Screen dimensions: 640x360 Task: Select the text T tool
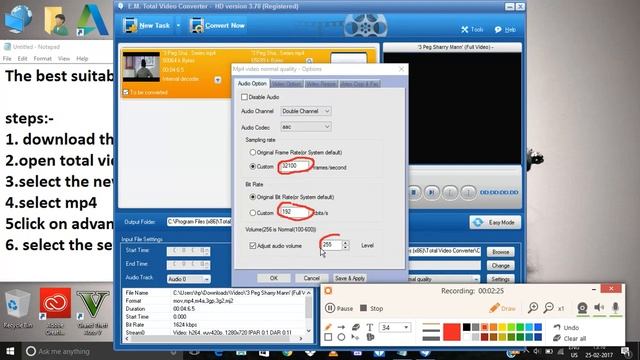click(x=369, y=327)
